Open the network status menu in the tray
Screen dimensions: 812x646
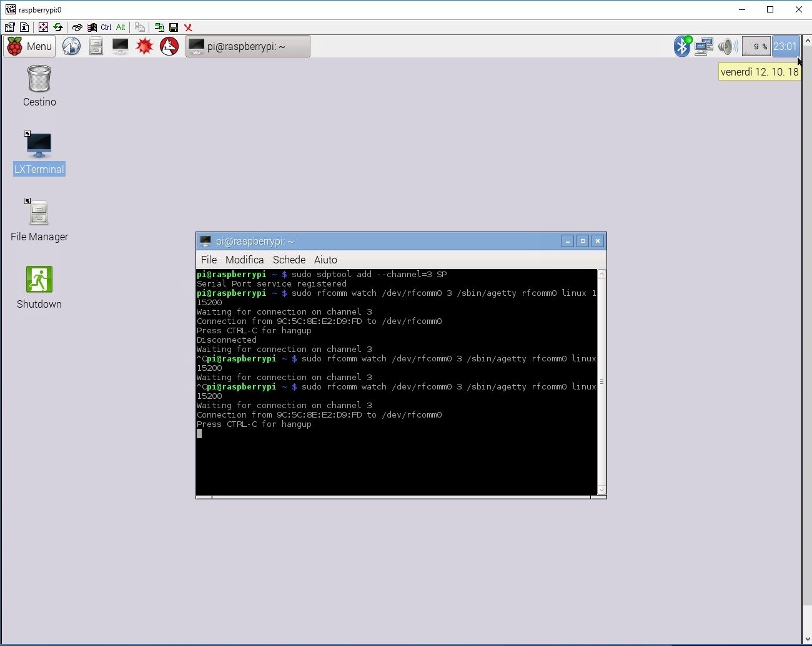coord(704,46)
